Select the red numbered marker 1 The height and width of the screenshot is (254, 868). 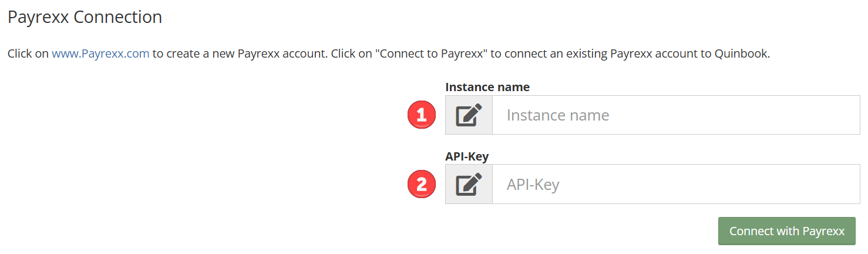(422, 115)
